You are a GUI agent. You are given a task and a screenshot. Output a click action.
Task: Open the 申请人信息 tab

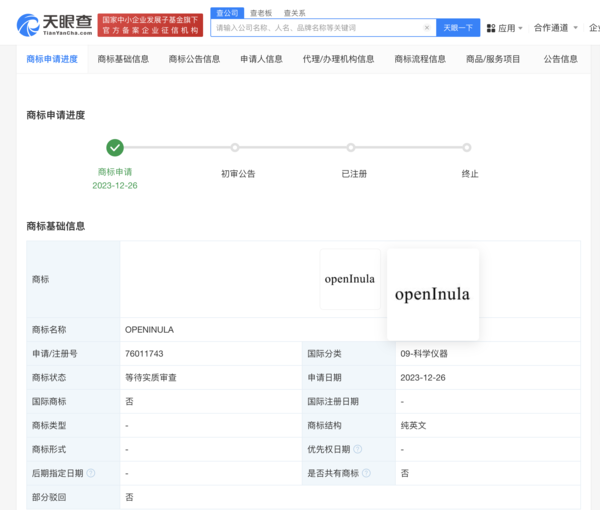[261, 59]
